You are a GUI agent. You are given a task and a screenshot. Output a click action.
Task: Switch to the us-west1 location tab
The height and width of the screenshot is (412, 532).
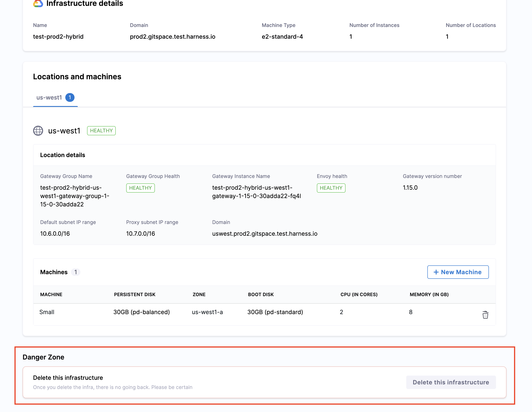pyautogui.click(x=49, y=97)
